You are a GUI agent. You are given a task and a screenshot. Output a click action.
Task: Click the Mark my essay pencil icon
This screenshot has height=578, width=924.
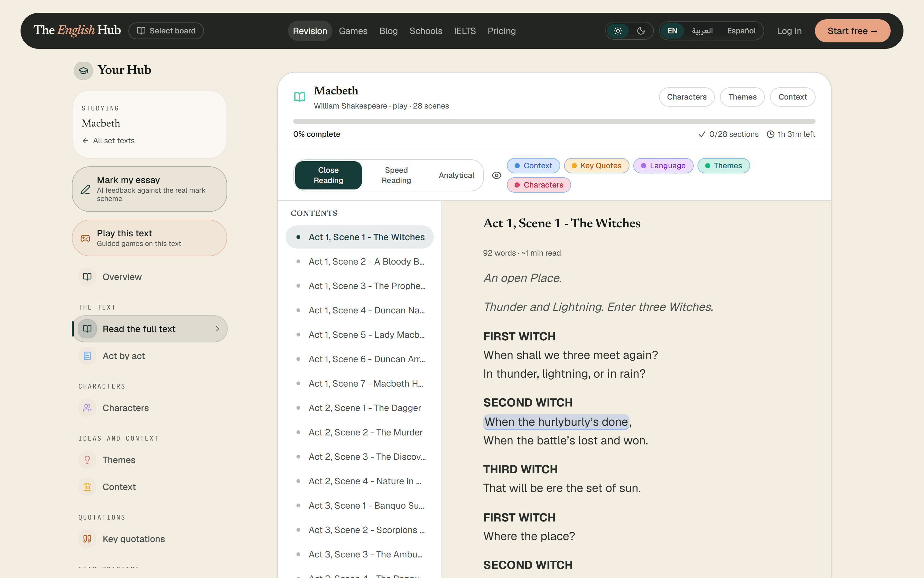click(x=86, y=189)
